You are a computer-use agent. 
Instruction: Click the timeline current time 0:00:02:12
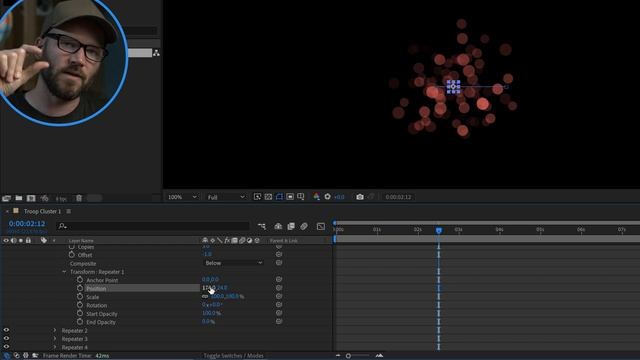click(27, 224)
